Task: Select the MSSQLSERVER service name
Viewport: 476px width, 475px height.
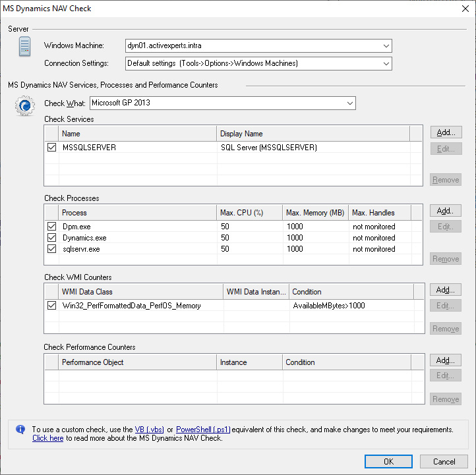Action: [x=89, y=148]
